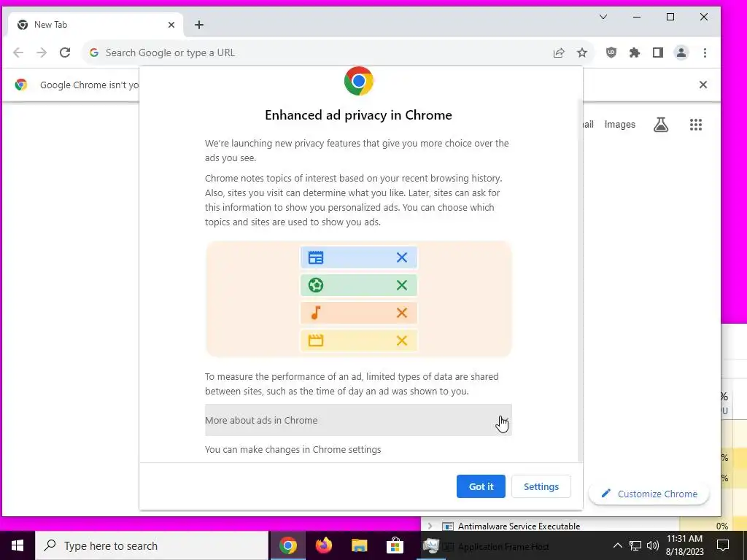The image size is (747, 560).
Task: Open the notification center
Action: tap(723, 545)
